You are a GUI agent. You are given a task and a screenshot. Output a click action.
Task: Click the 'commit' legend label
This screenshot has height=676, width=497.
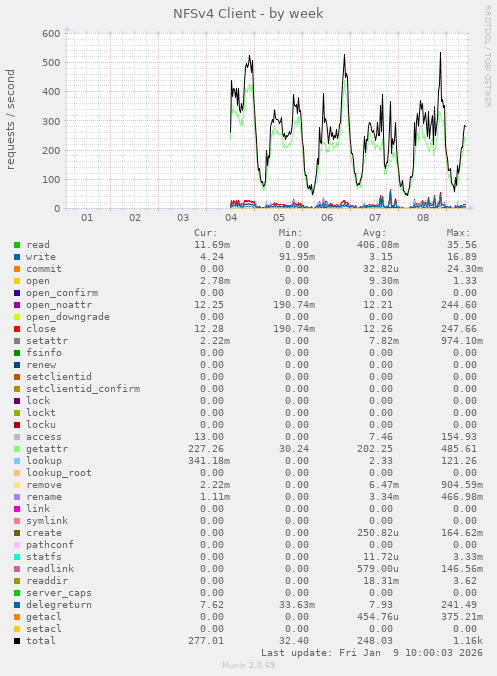pos(44,269)
